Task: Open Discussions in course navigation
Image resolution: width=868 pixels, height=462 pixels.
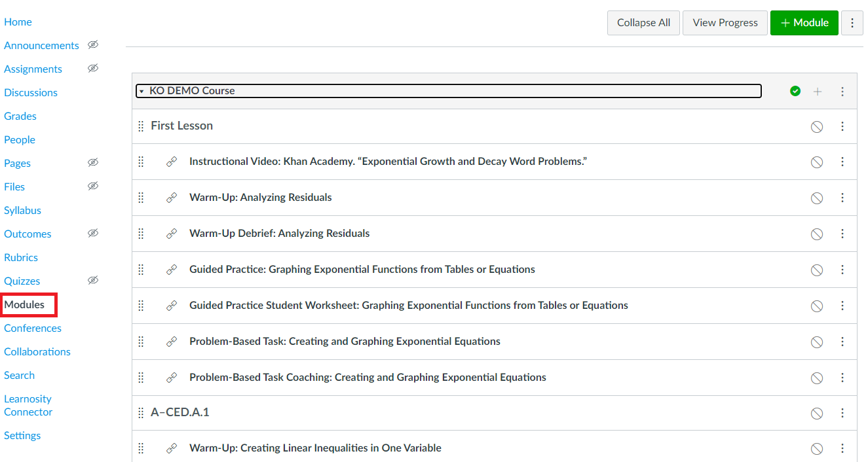Action: coord(31,93)
